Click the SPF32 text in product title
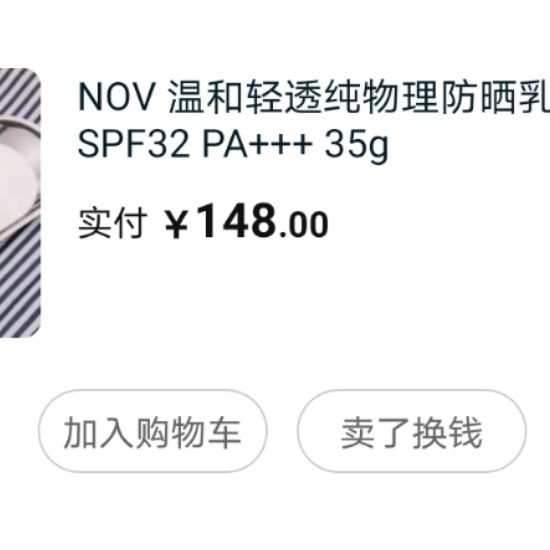The width and height of the screenshot is (550, 550). click(133, 144)
